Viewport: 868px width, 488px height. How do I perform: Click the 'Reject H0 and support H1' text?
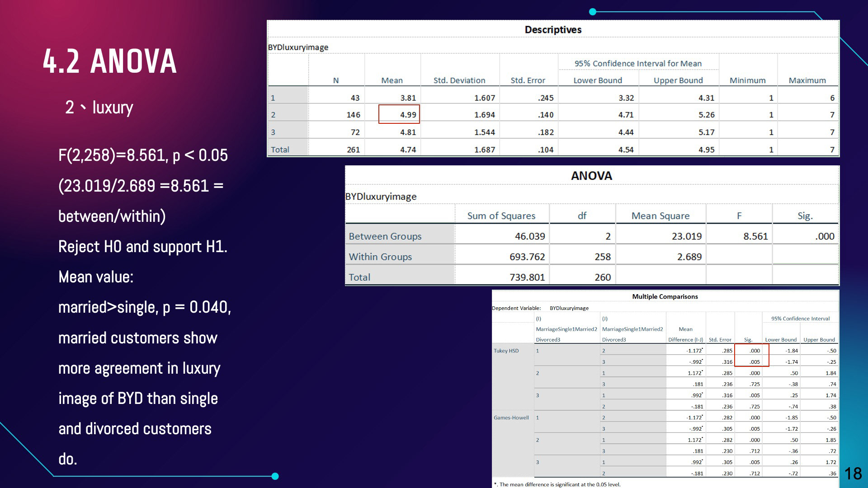click(143, 247)
